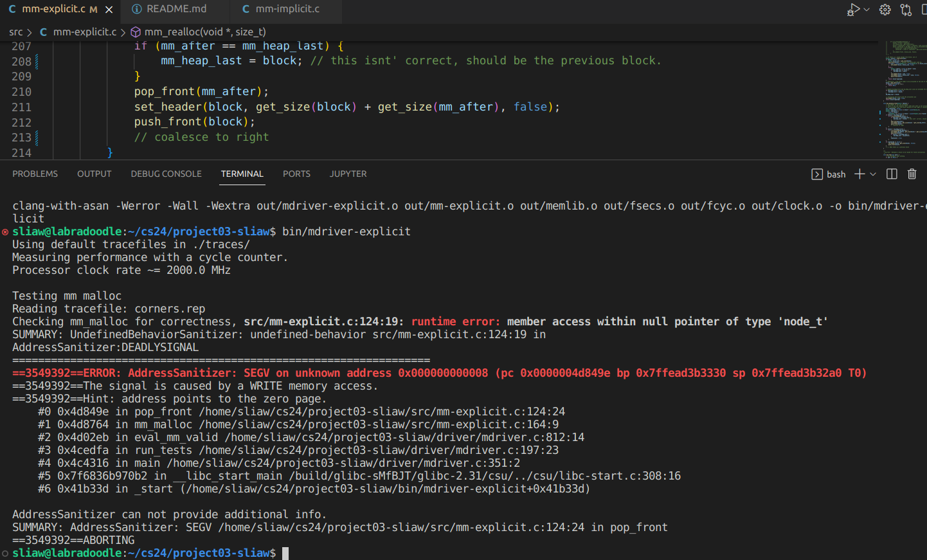Split the terminal pane
This screenshot has height=560, width=927.
pyautogui.click(x=892, y=174)
